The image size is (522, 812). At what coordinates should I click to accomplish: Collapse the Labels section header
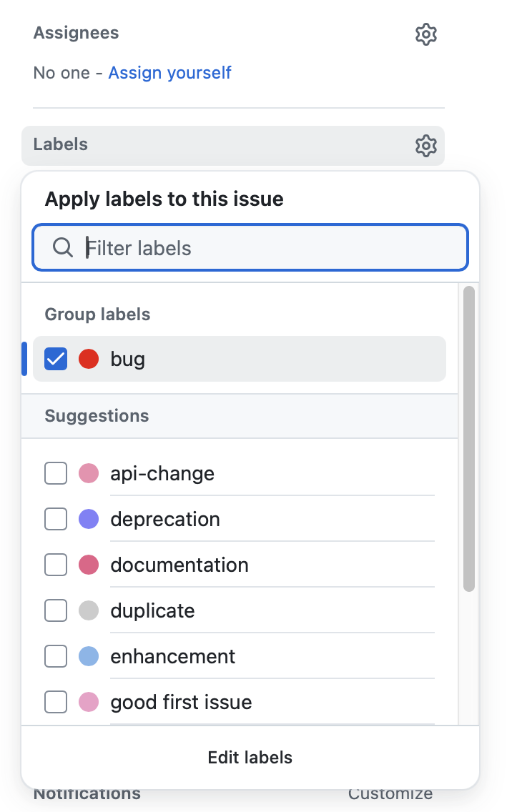233,146
